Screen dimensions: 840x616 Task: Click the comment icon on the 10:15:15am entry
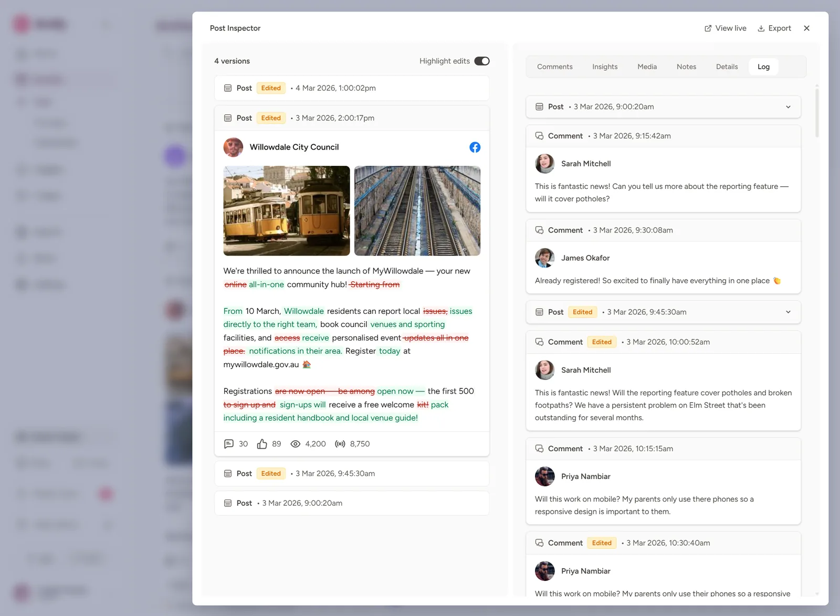click(x=539, y=449)
